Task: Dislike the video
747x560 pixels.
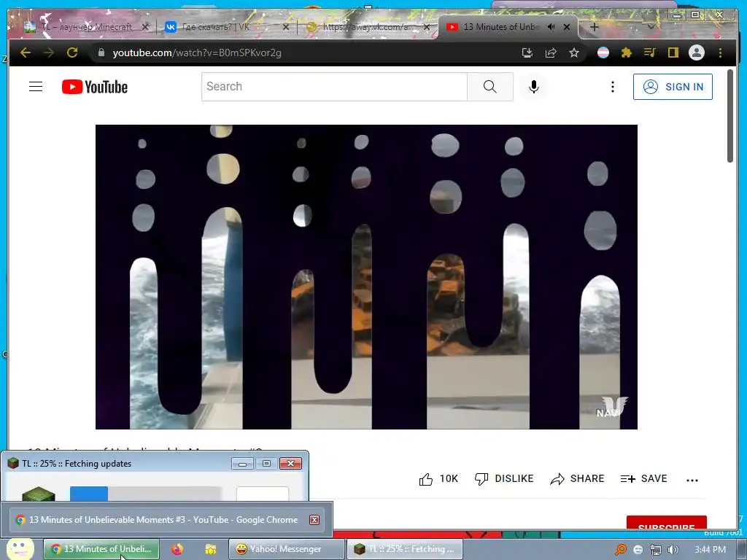Action: [504, 478]
